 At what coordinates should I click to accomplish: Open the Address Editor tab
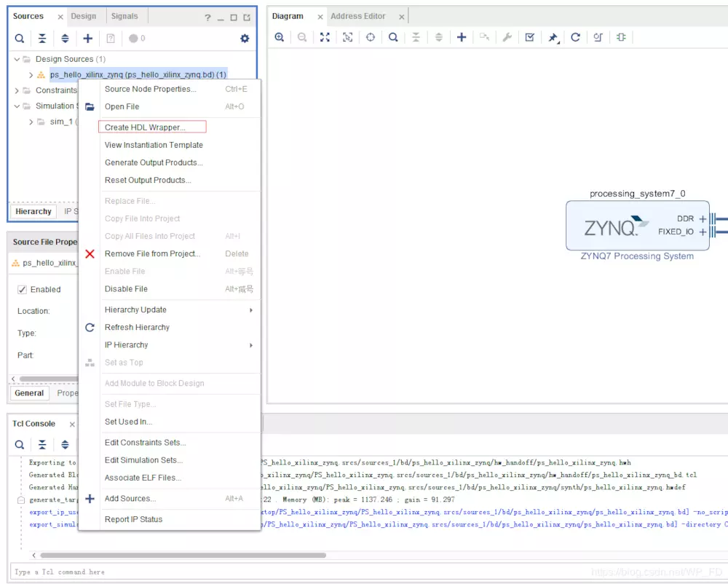[358, 16]
